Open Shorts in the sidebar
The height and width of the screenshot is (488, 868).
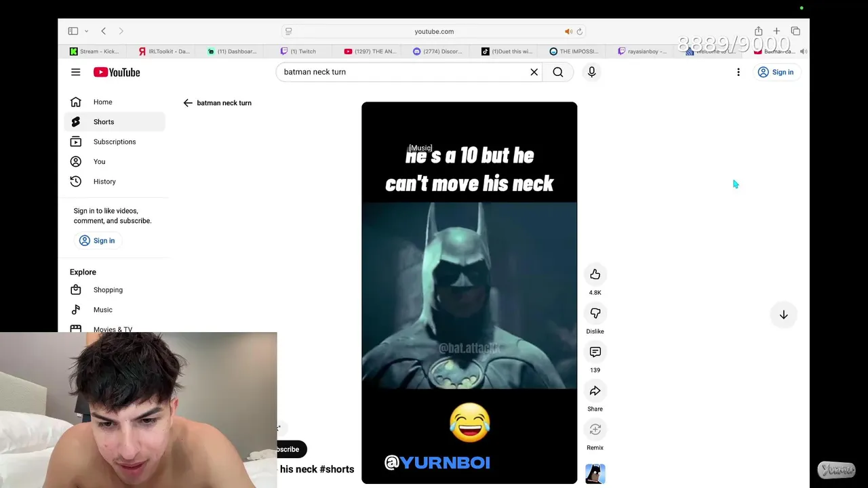tap(115, 122)
